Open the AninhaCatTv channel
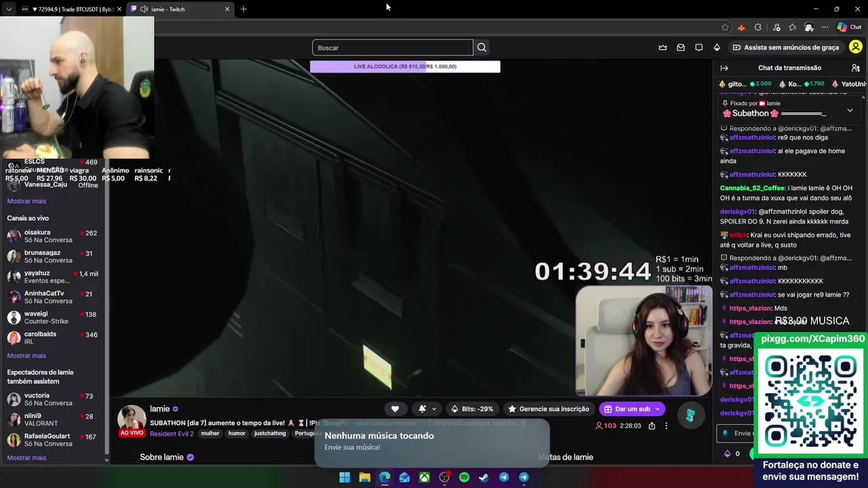The width and height of the screenshot is (868, 488). point(53,298)
